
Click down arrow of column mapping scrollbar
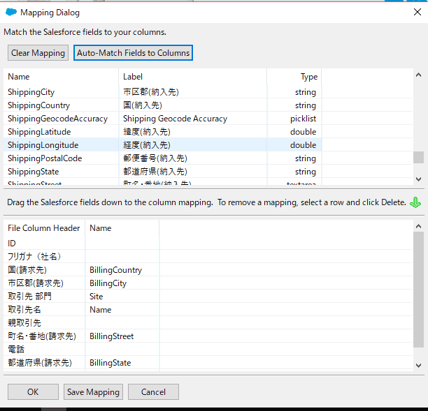[418, 365]
